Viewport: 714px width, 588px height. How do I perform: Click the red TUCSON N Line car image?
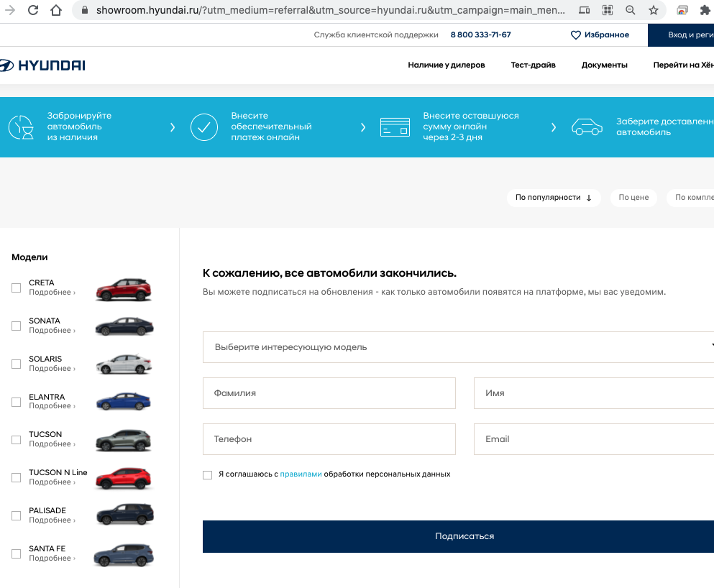click(124, 478)
